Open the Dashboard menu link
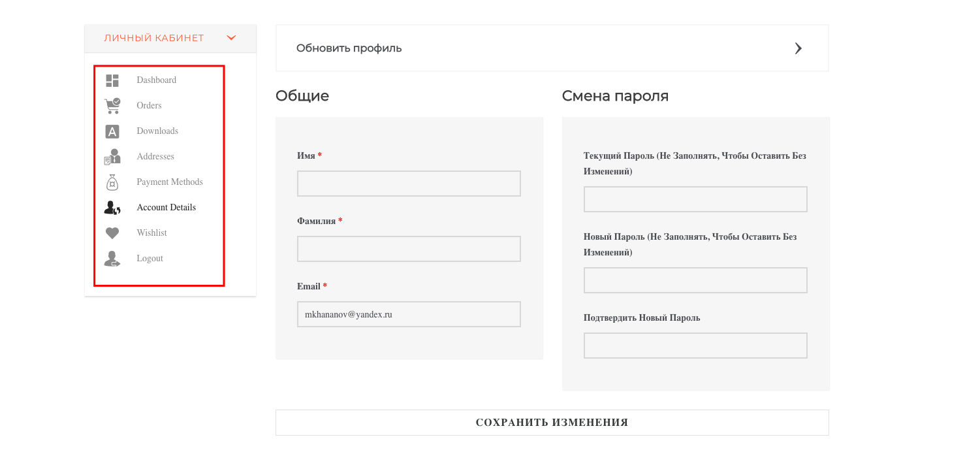Viewport: 980px width, 454px height. click(157, 80)
